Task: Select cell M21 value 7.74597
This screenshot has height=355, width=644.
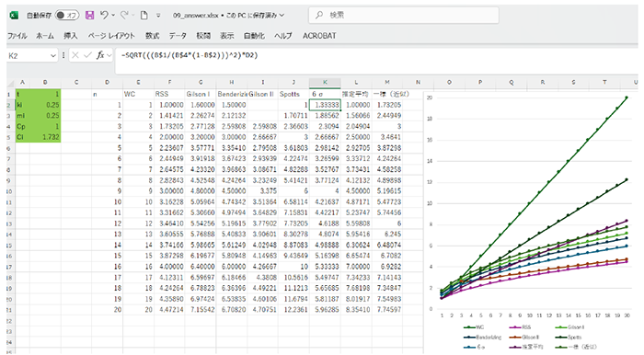Action: (x=387, y=309)
